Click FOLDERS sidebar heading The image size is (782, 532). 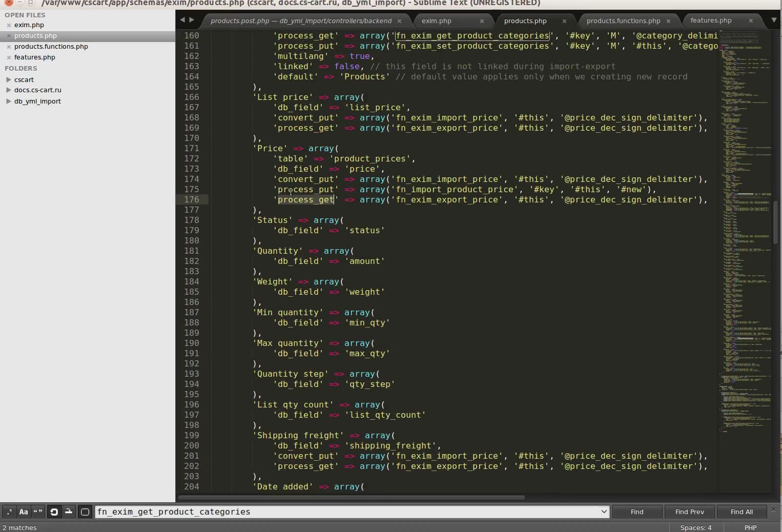point(21,68)
